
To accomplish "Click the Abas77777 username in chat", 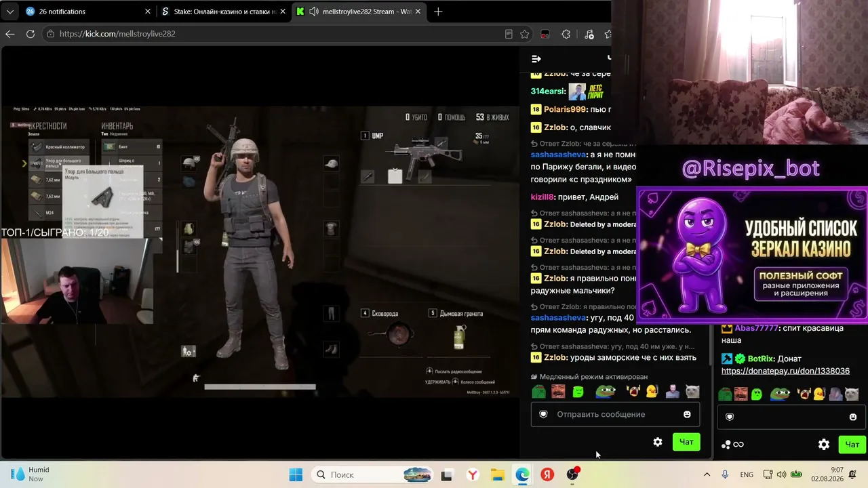I will click(x=757, y=328).
